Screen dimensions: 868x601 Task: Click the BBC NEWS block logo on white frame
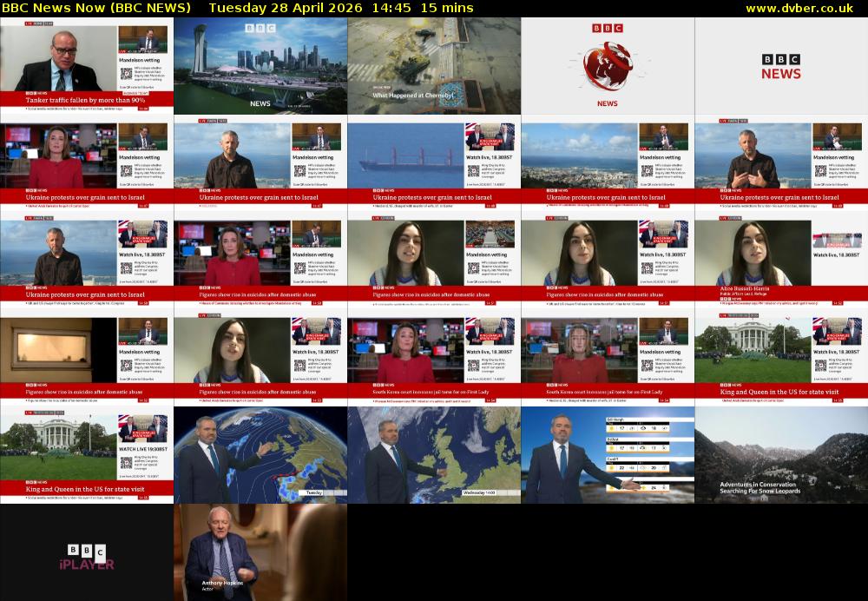[781, 67]
